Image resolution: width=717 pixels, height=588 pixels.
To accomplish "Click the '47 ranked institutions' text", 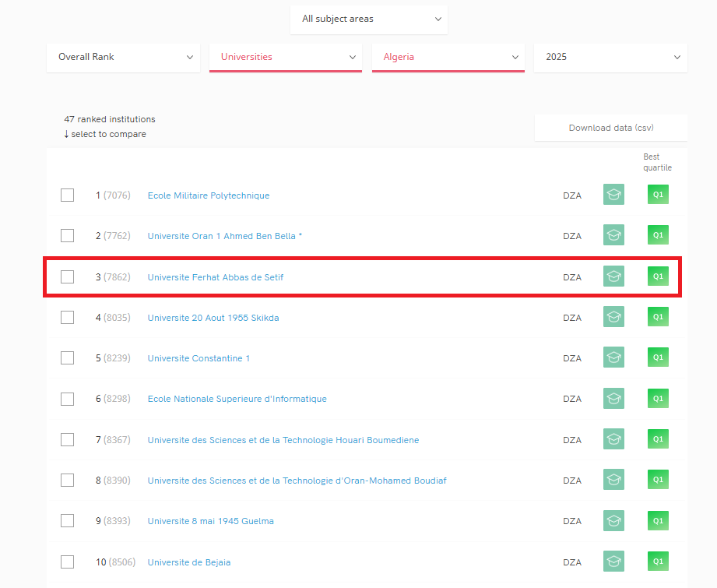I will tap(110, 119).
